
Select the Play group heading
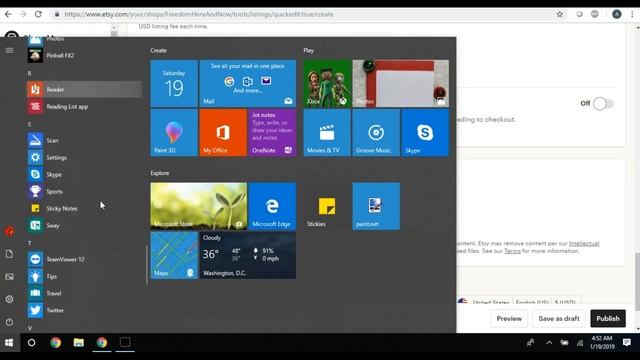tap(309, 50)
